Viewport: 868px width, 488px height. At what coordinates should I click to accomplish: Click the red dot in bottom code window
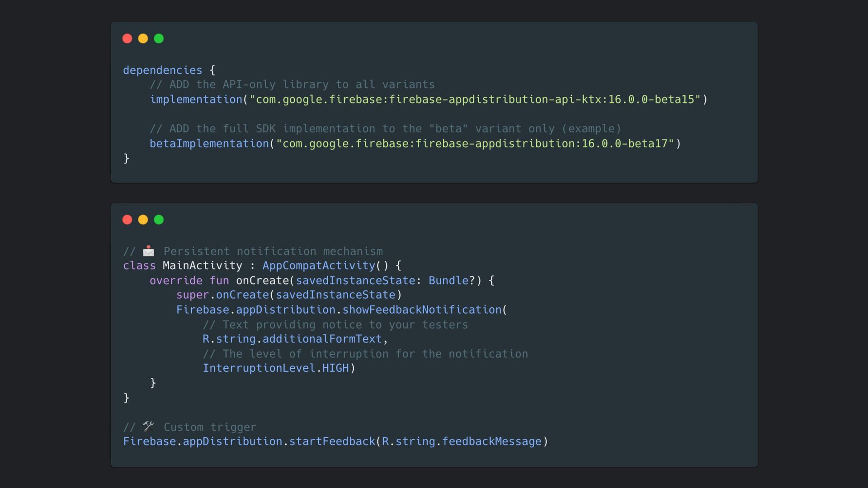pyautogui.click(x=127, y=220)
